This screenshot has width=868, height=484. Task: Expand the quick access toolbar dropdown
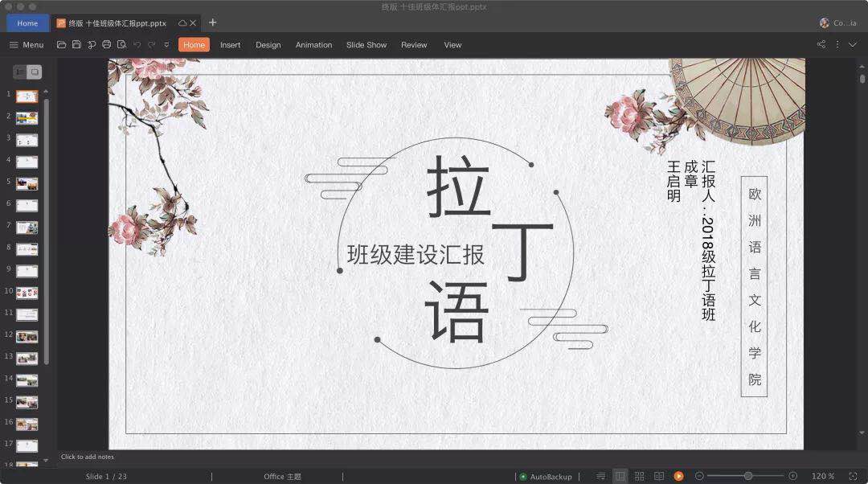click(166, 45)
